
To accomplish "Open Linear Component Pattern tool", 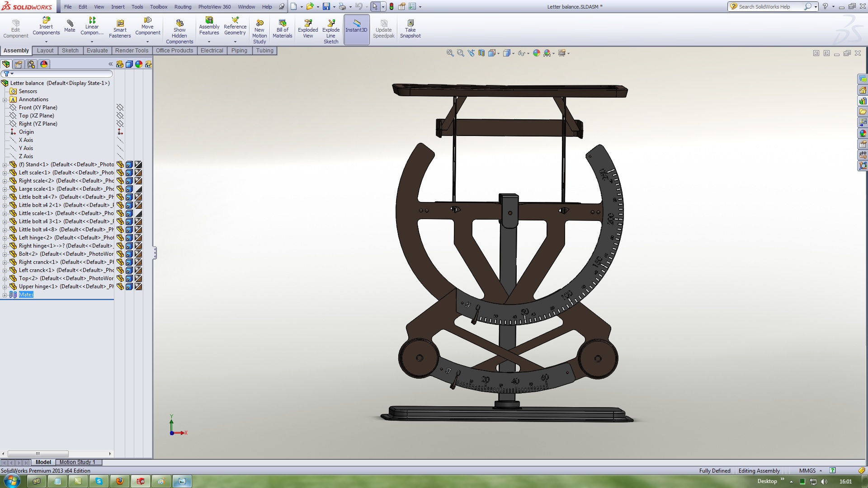I will 92,26.
